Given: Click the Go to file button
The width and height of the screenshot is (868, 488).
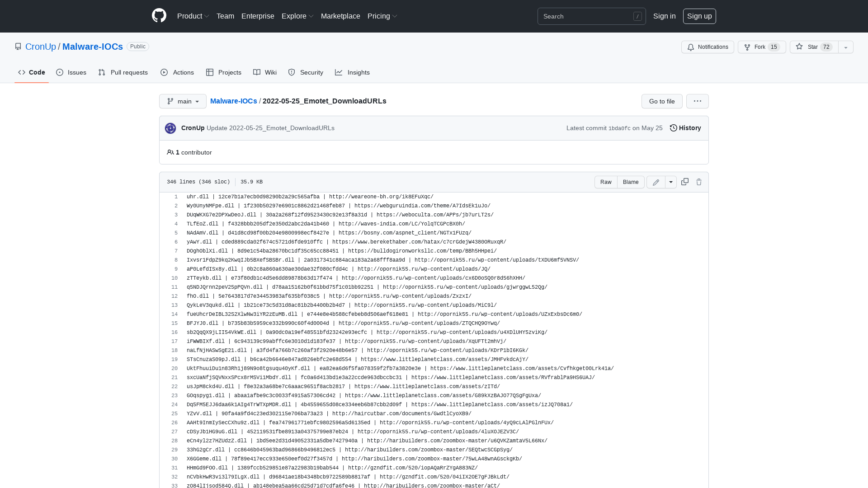Looking at the screenshot, I should coord(662,101).
